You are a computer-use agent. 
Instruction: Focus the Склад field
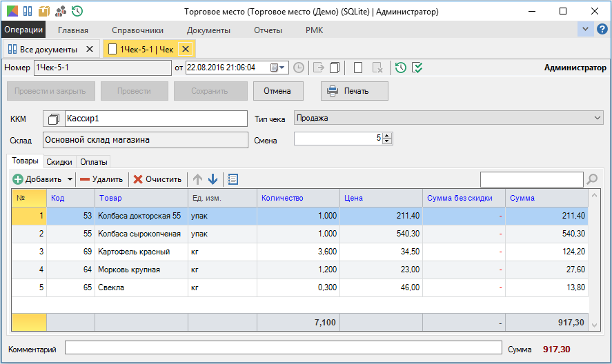click(145, 140)
